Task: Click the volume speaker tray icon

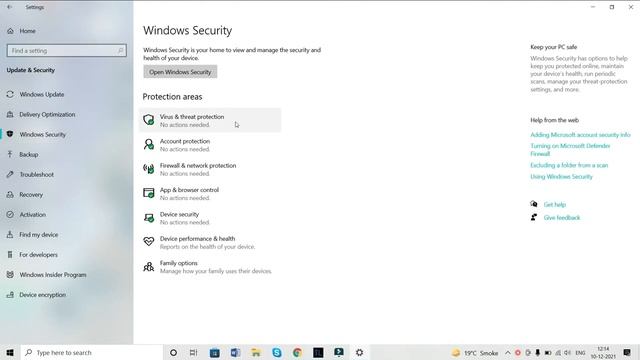Action: click(x=568, y=353)
